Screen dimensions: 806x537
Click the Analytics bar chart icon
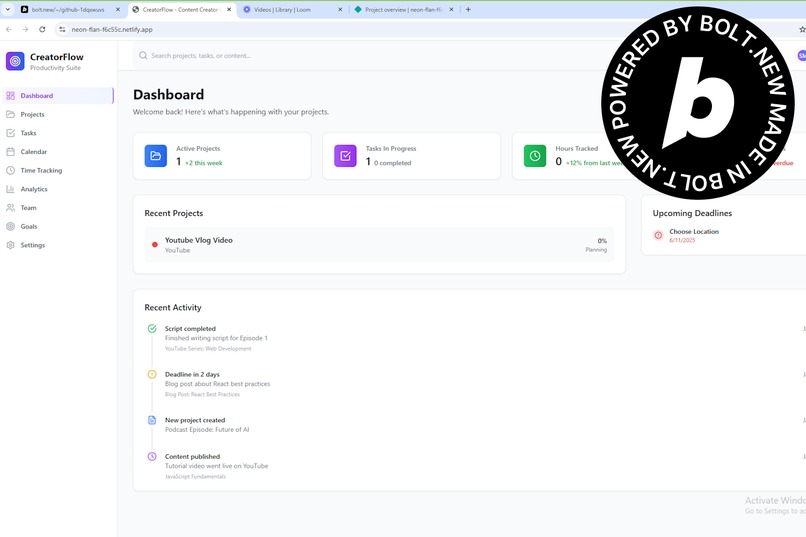point(10,189)
